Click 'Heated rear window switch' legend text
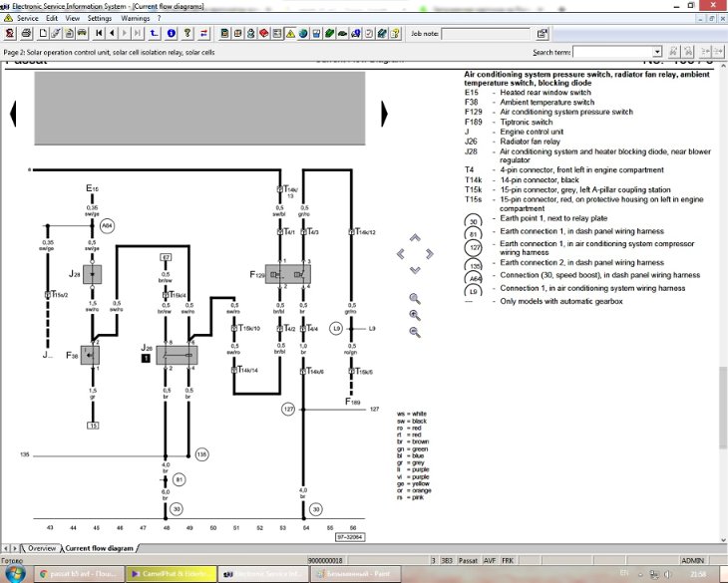Image resolution: width=728 pixels, height=583 pixels. (x=546, y=93)
